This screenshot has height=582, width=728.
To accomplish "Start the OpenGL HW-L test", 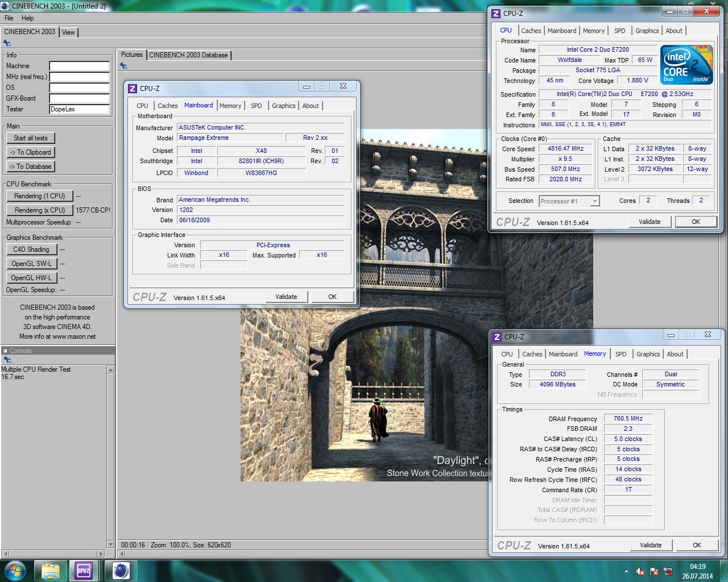I will click(31, 278).
